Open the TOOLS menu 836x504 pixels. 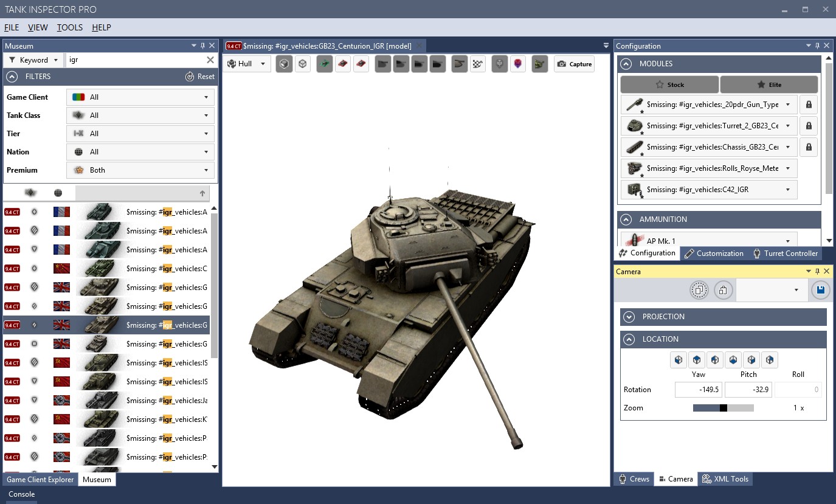pos(70,27)
